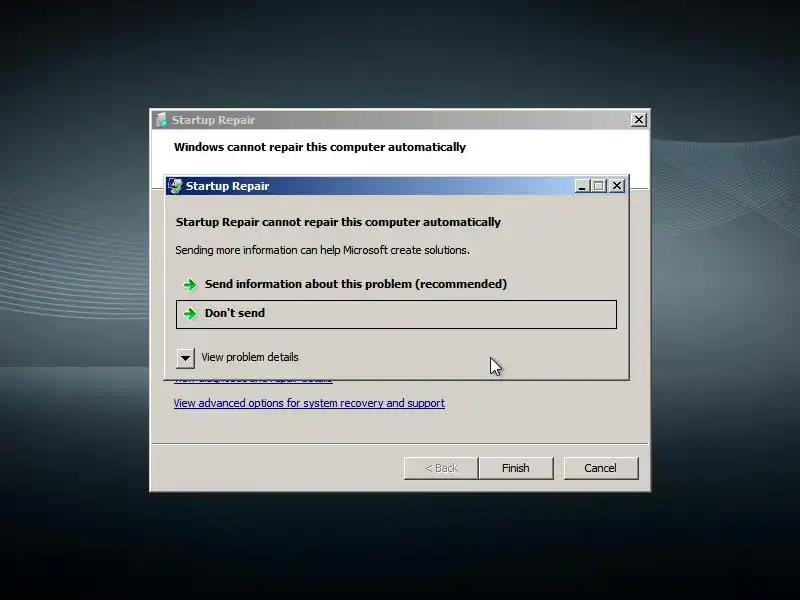Click 'Sending more information can help Microsoft' text

click(322, 250)
